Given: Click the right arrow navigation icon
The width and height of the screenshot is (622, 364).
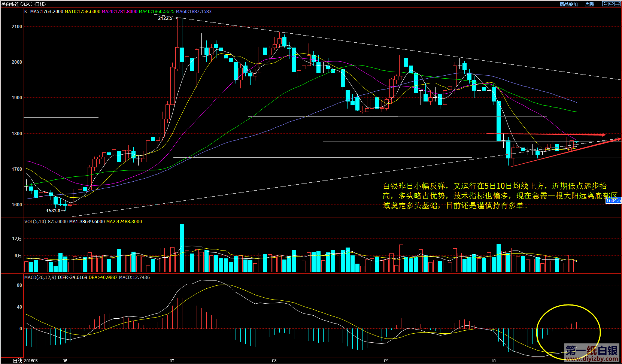Looking at the screenshot, I should pos(611,4).
